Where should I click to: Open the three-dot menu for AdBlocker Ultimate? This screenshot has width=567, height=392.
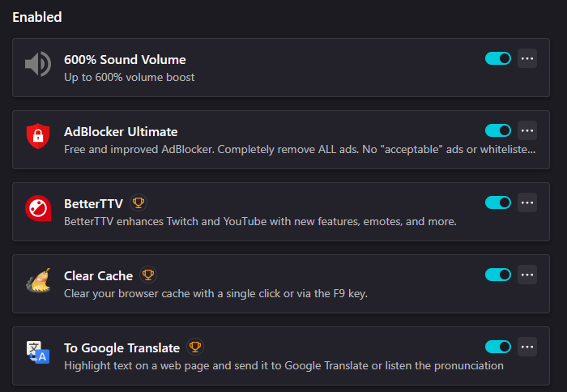tap(527, 130)
